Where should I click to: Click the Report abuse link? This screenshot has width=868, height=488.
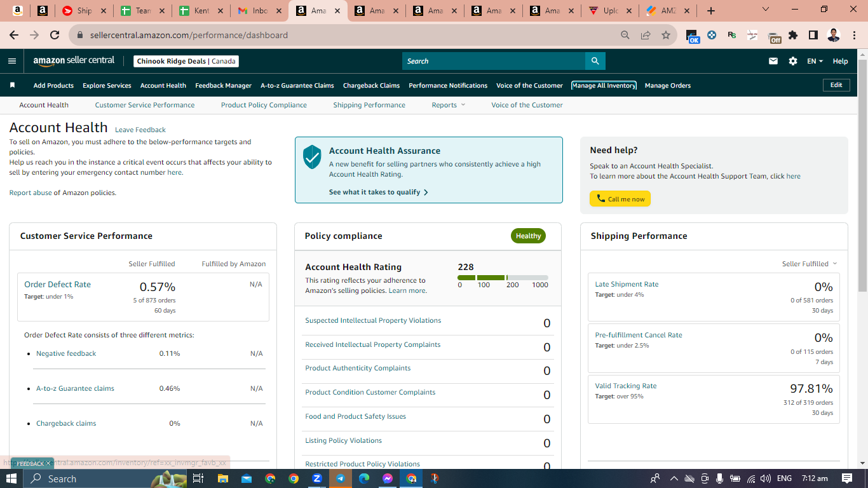tap(31, 193)
